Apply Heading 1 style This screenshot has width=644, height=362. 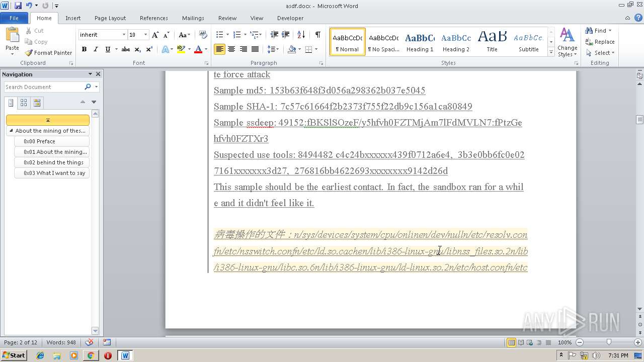pyautogui.click(x=420, y=42)
